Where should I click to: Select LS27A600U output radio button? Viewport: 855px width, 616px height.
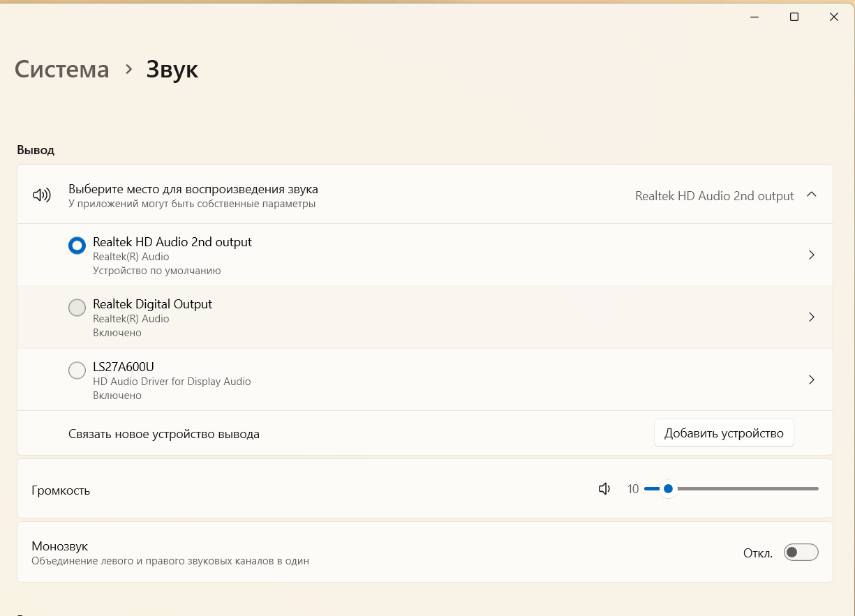click(77, 370)
